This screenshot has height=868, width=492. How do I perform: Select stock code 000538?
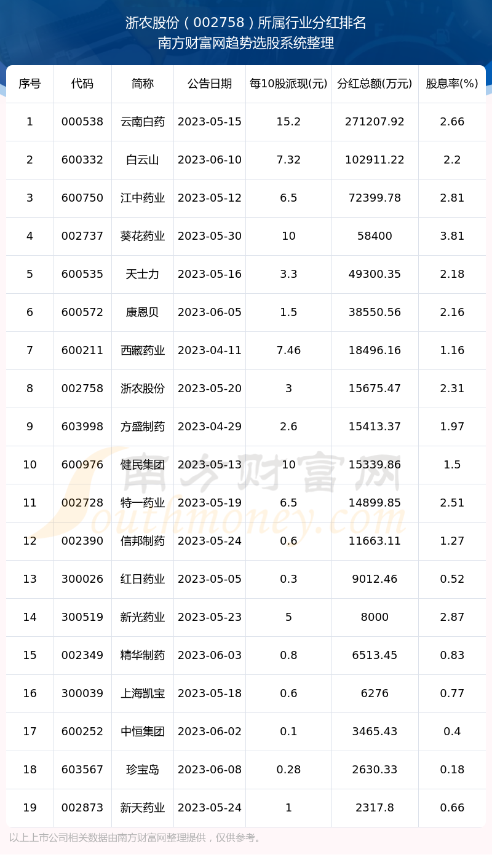(x=82, y=122)
